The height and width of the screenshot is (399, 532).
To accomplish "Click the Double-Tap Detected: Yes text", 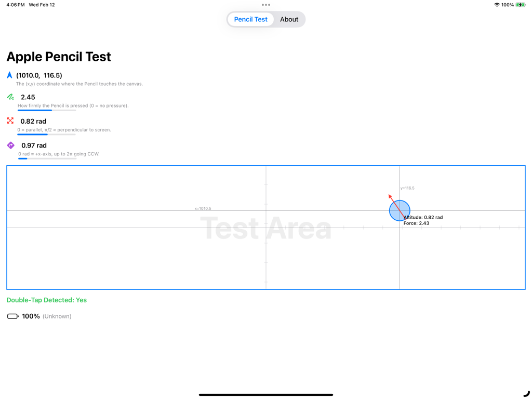I will 46,300.
